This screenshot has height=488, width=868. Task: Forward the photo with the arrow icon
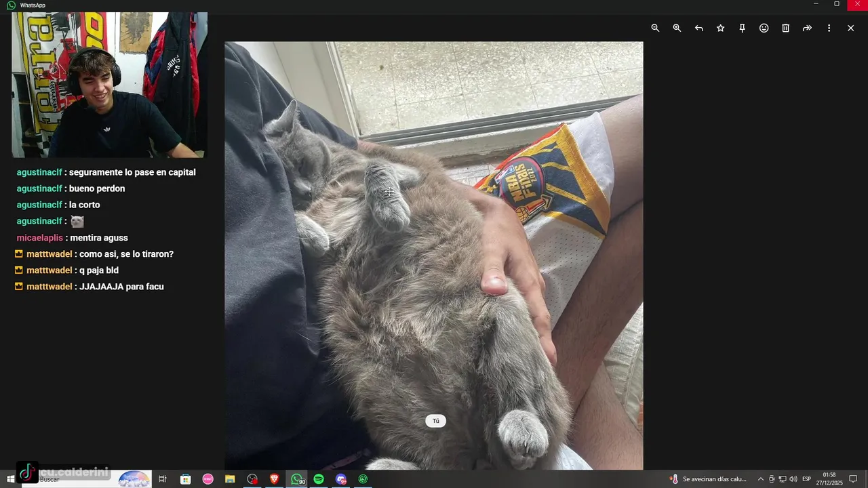[807, 28]
